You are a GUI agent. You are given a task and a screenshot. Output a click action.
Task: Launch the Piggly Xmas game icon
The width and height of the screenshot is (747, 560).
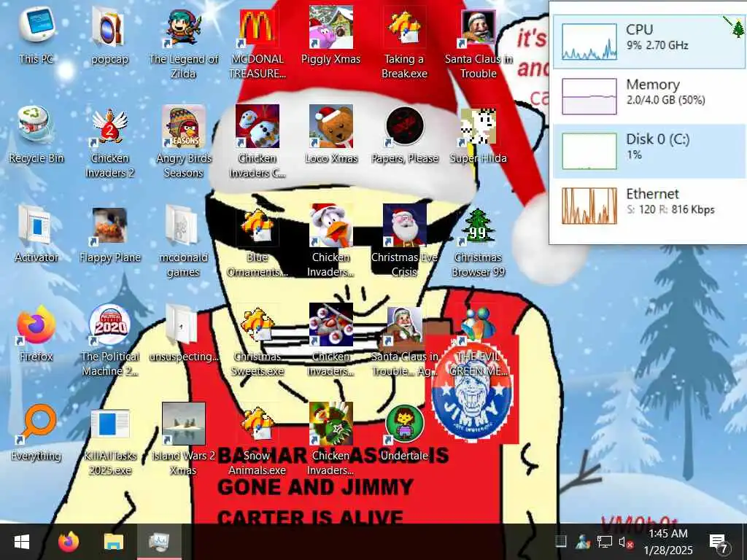point(330,36)
